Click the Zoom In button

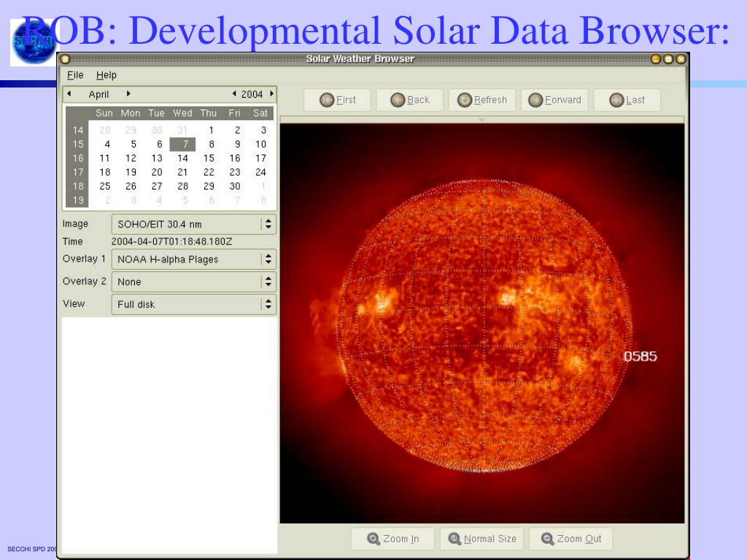(392, 539)
